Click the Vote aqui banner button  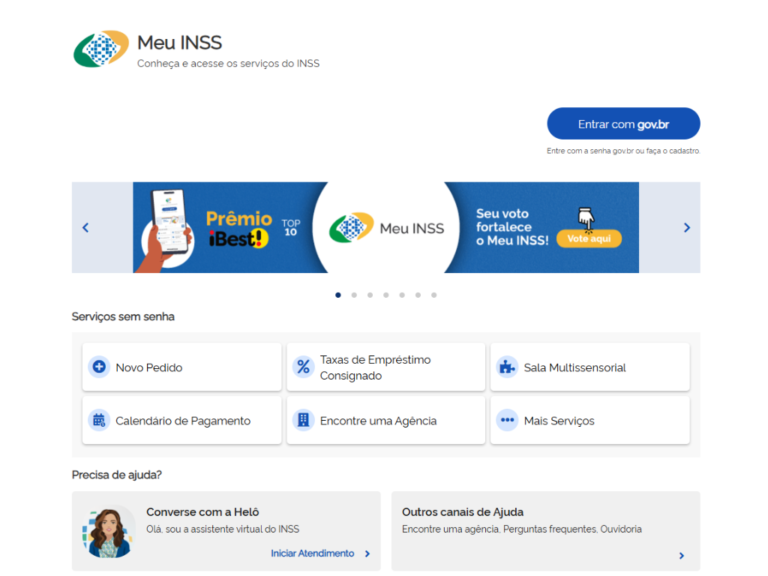click(x=589, y=239)
